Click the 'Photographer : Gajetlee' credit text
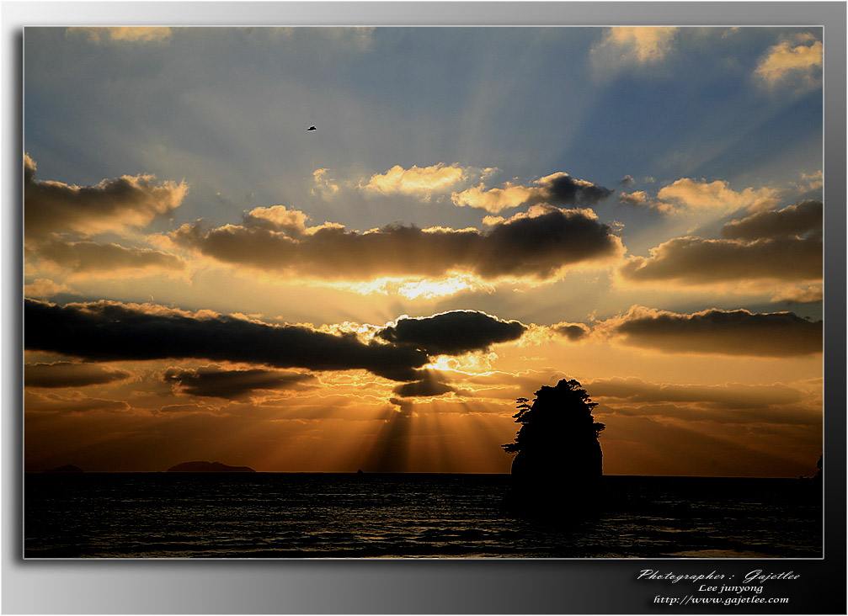The image size is (848, 616). [x=718, y=576]
